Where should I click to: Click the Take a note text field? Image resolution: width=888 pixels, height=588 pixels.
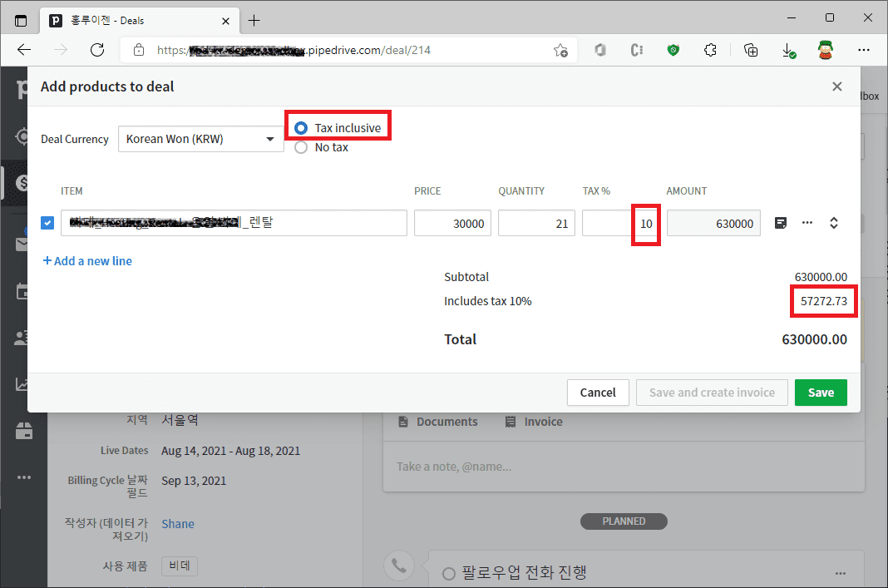point(624,467)
